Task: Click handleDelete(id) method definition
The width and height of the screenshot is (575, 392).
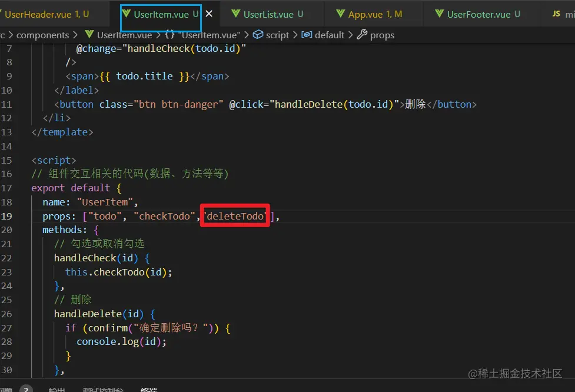Action: tap(99, 314)
